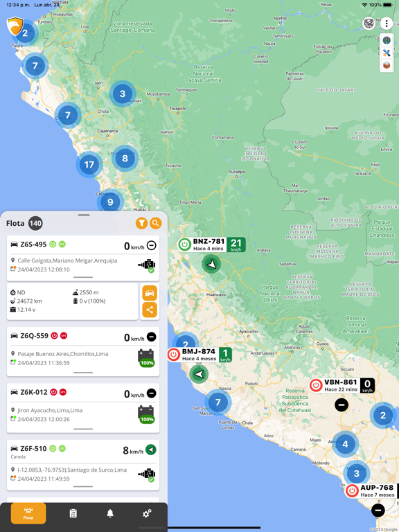The image size is (399, 532).
Task: Tap the orange share button for Z6S-495
Action: click(x=150, y=310)
